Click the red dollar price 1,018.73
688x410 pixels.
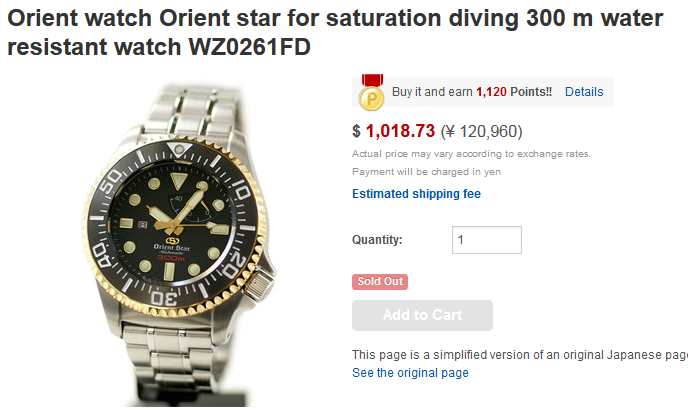399,131
